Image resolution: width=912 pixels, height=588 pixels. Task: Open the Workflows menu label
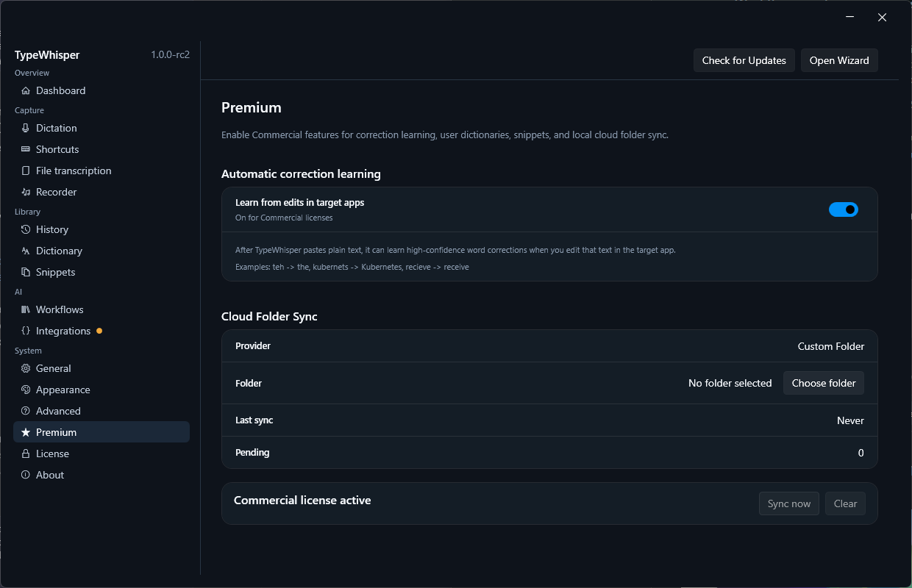point(60,309)
